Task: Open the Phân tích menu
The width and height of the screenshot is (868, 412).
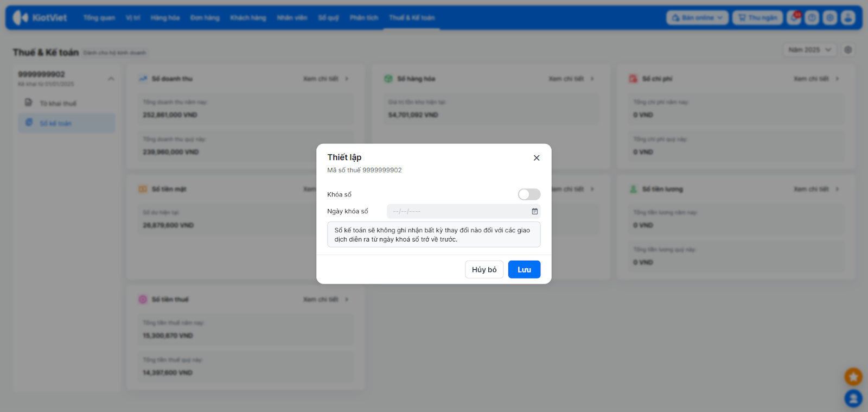Action: pos(363,18)
